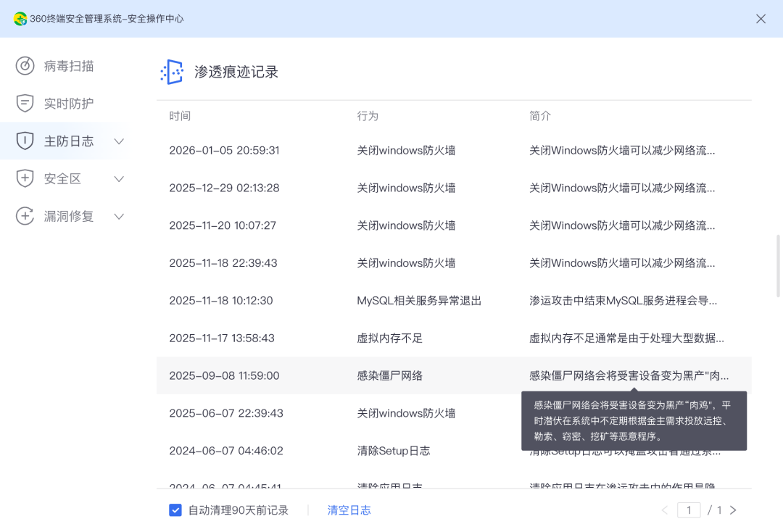Open 病毒扫描 menu item
Screen dimensions: 783x532
69,66
